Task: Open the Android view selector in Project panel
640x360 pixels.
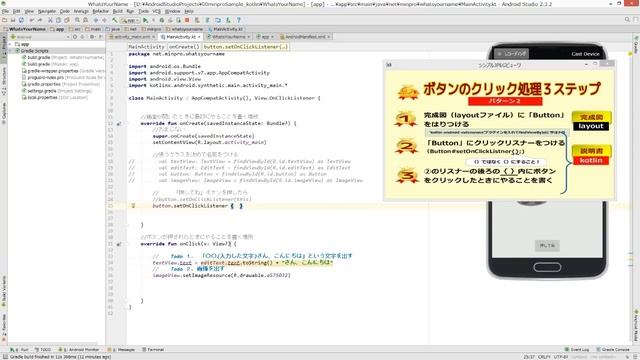Action: click(41, 37)
